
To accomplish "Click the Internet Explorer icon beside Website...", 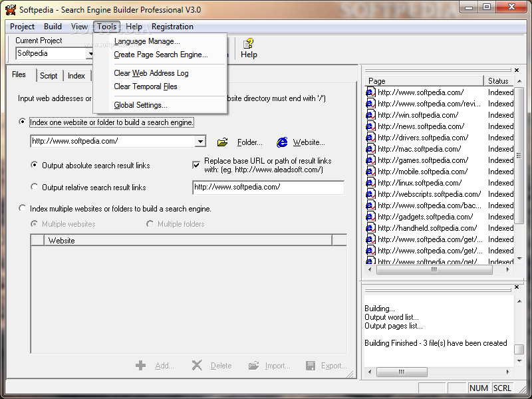I will tap(282, 142).
